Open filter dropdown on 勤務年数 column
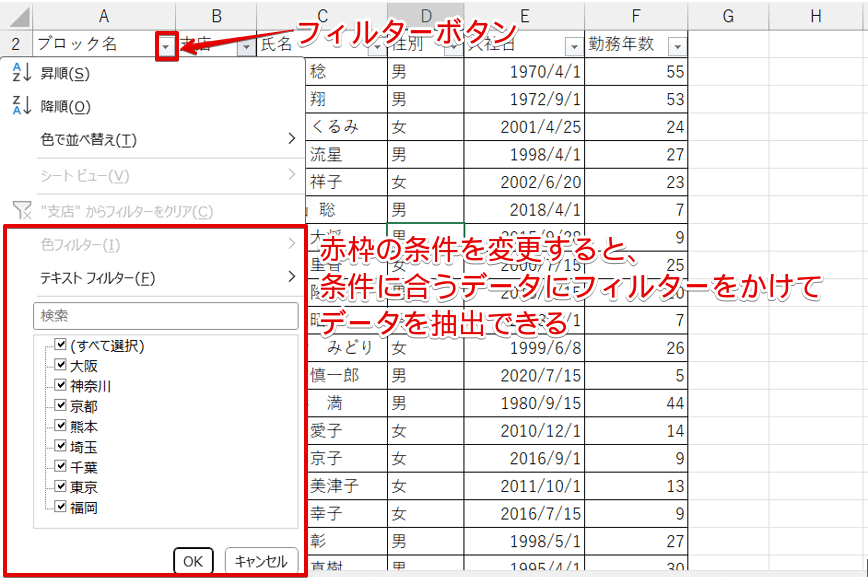The width and height of the screenshot is (868, 581). point(677,46)
